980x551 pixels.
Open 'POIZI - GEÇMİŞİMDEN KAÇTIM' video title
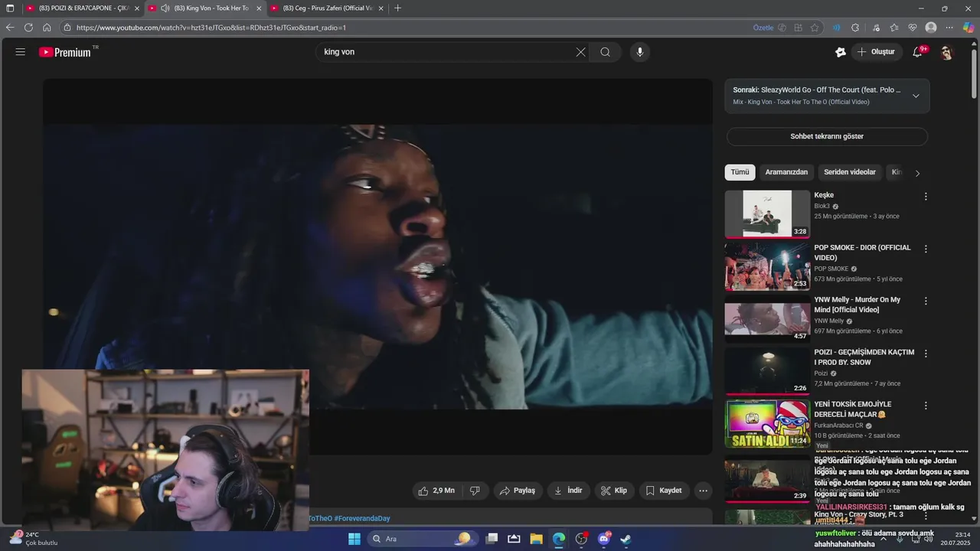point(864,357)
